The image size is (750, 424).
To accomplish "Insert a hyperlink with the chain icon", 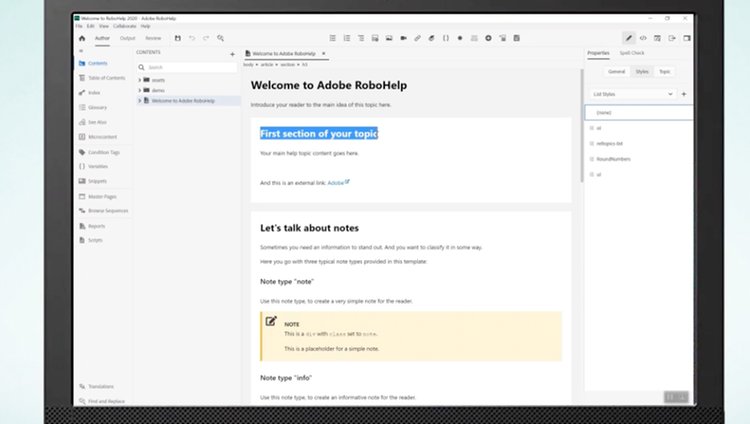I will (418, 38).
